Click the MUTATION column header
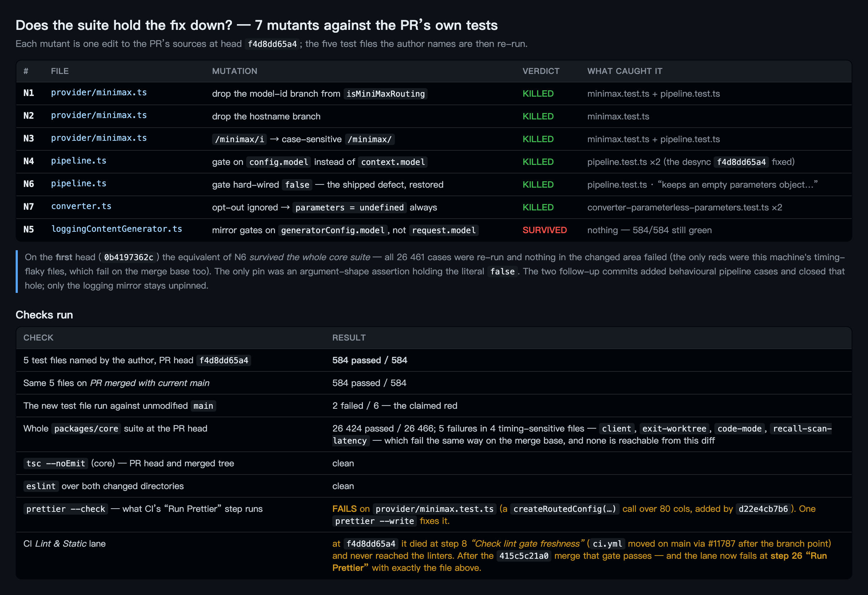Screen dimensions: 868x595 [x=234, y=71]
